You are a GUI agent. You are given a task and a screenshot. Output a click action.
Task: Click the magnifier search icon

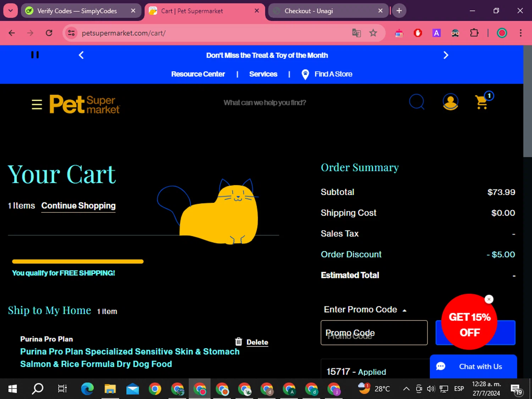pyautogui.click(x=416, y=102)
